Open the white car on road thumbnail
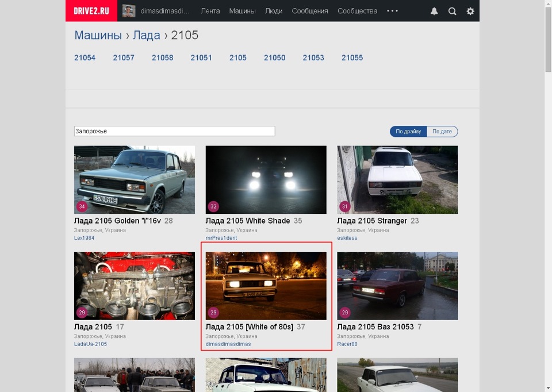 [x=397, y=375]
